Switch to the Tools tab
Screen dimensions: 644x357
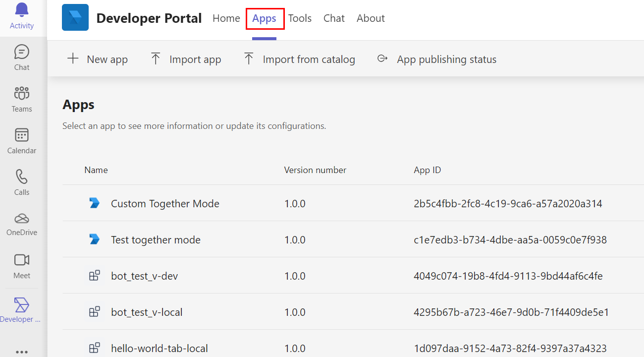pos(300,18)
